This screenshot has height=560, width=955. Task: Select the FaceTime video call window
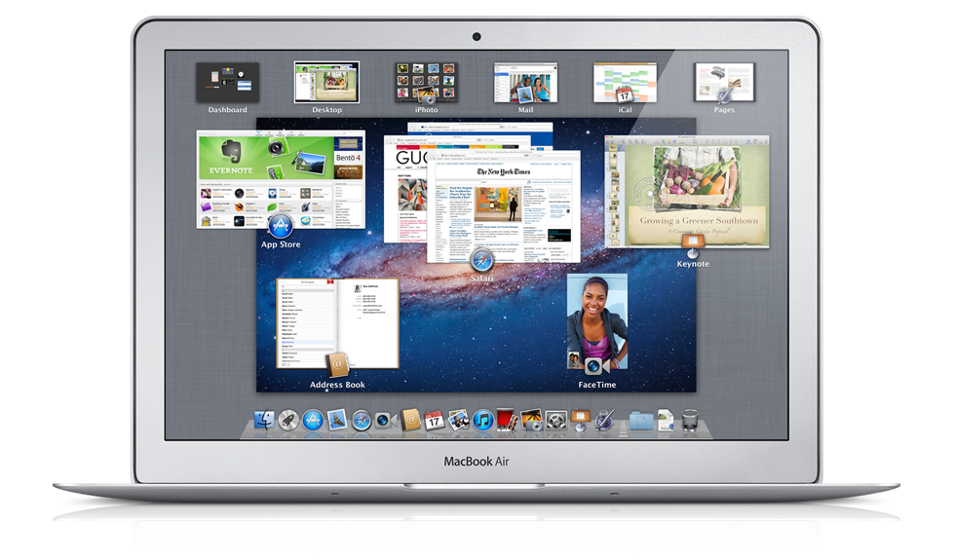pyautogui.click(x=596, y=321)
